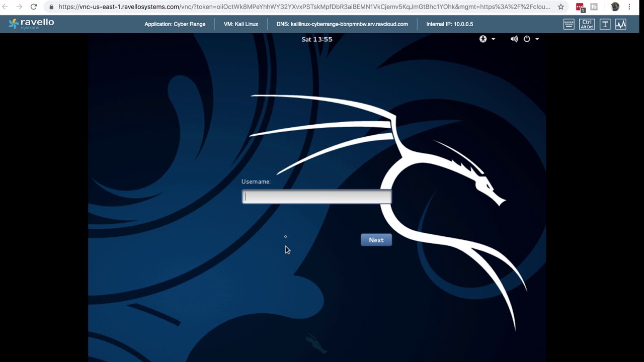Screen dimensions: 644x362
Task: Click the 'VM: Kali Linux' label
Action: click(x=241, y=24)
